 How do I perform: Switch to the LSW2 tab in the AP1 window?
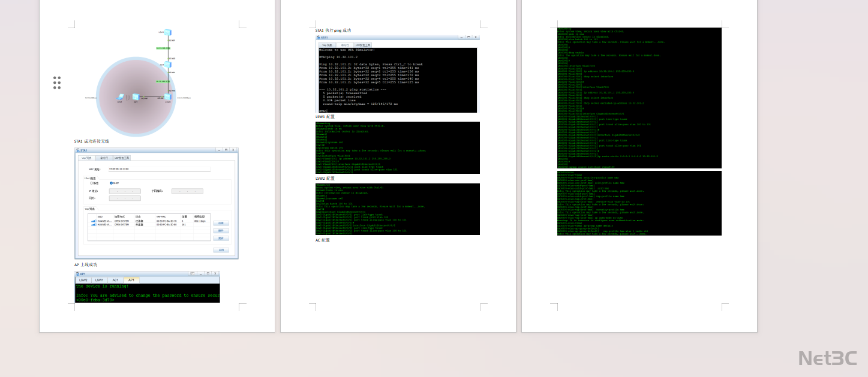[x=83, y=280]
